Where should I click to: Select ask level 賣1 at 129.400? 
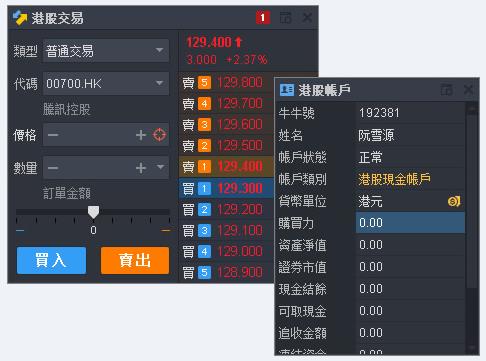[x=227, y=167]
